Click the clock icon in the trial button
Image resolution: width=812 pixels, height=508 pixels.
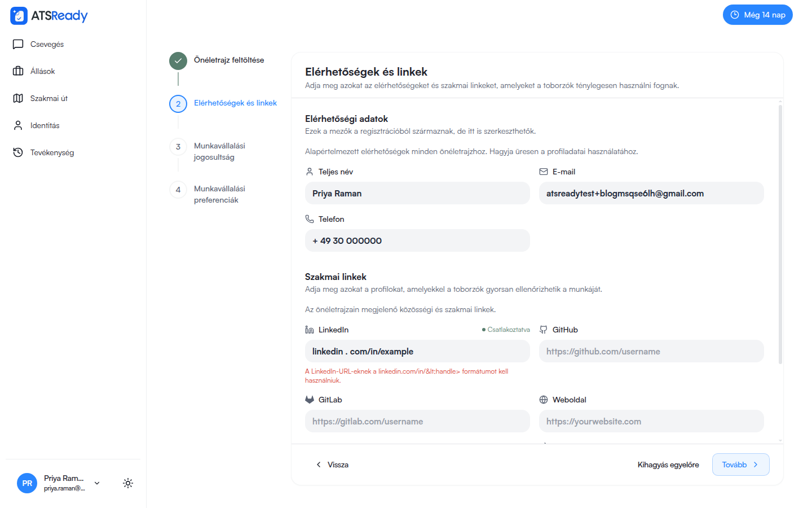point(735,15)
